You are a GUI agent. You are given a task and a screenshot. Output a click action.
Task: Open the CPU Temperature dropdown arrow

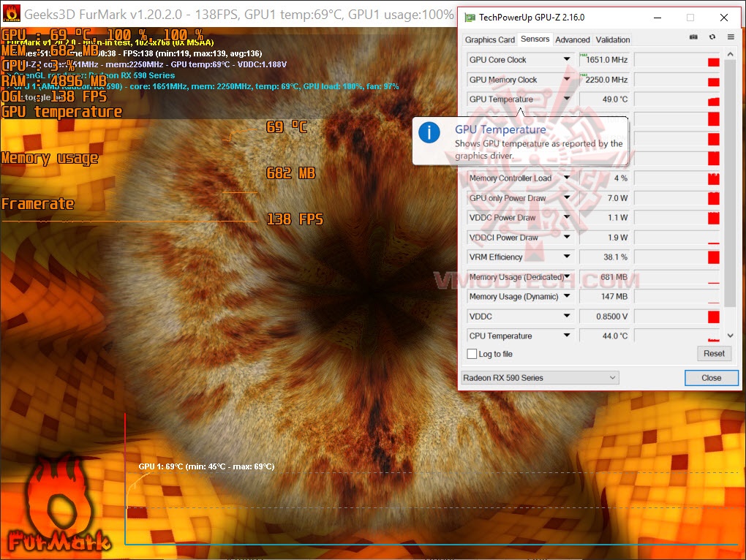(x=567, y=336)
